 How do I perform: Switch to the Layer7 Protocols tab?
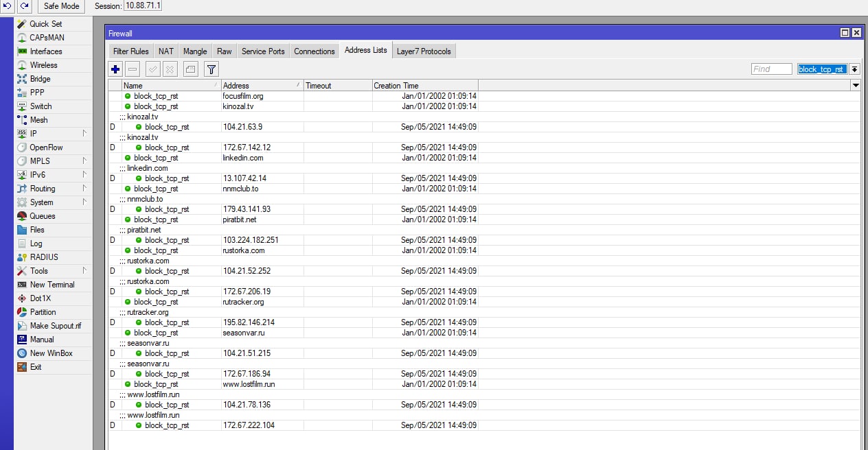tap(424, 51)
